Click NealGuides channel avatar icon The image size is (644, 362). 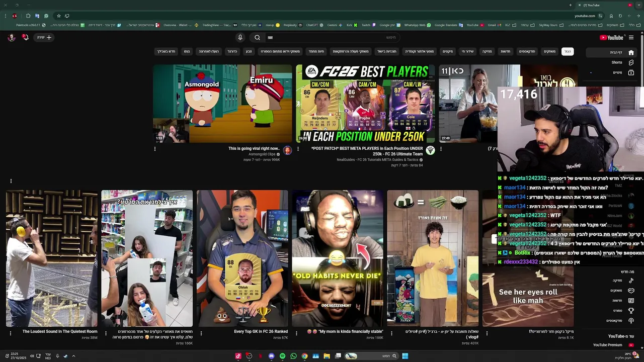tap(430, 150)
